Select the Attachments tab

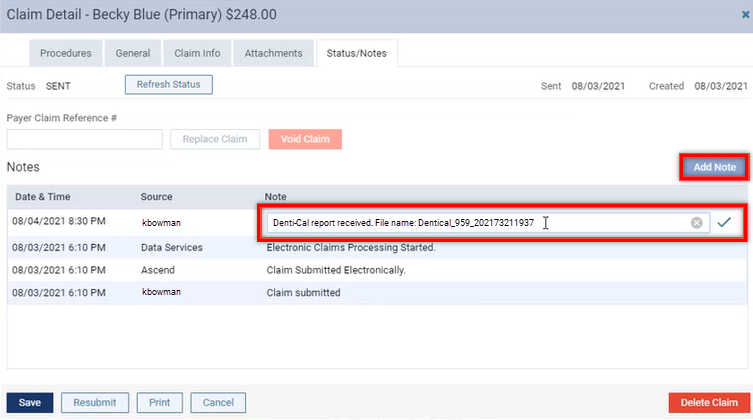(x=273, y=53)
